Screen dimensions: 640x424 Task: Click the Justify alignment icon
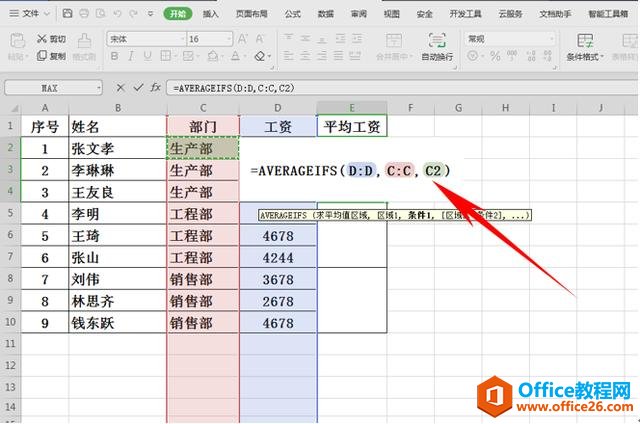338,56
